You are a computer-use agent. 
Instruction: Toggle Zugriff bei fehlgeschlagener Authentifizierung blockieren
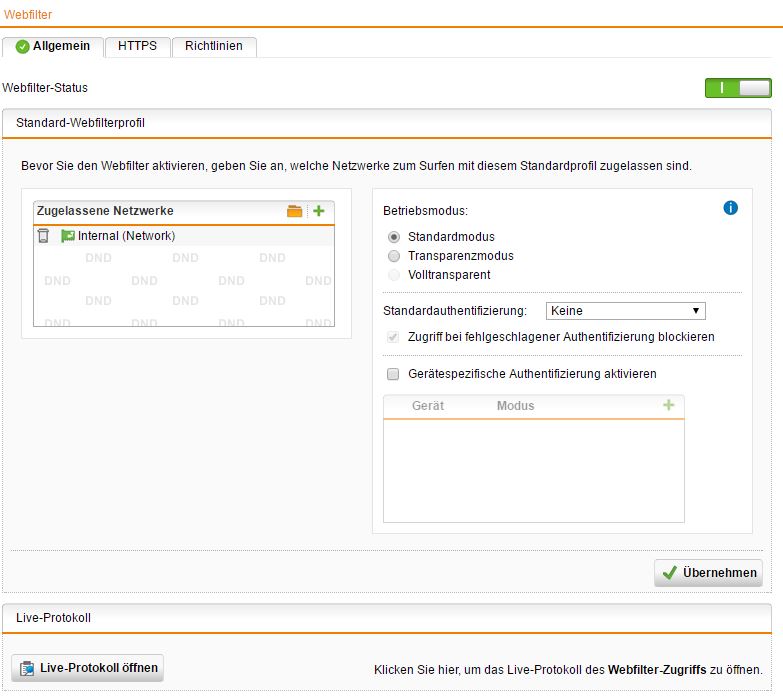393,337
